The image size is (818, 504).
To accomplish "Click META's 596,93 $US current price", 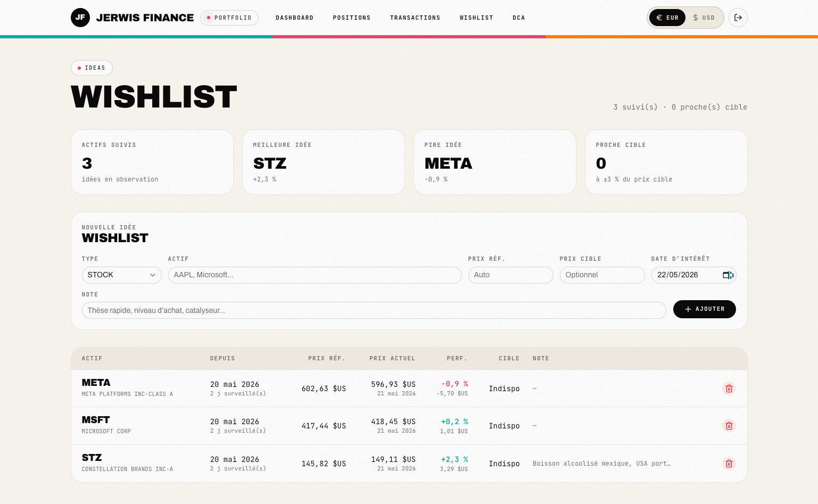I will click(x=393, y=384).
